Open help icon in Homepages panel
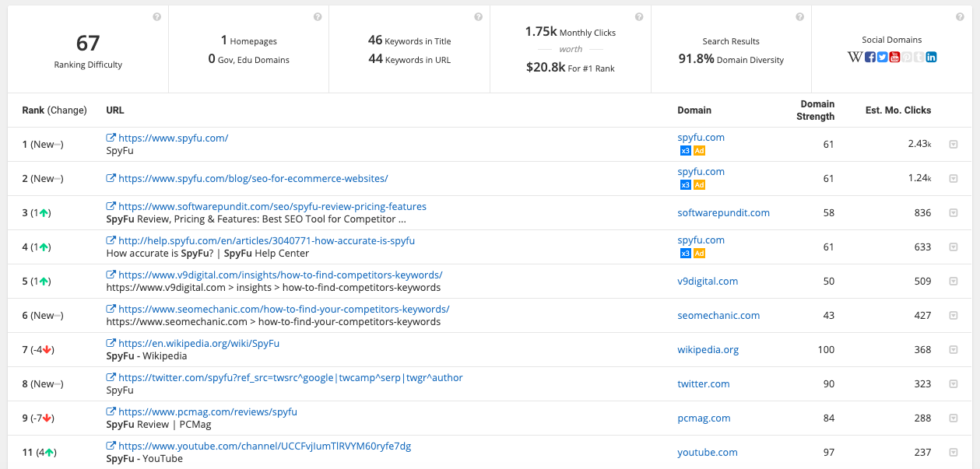The image size is (980, 469). [318, 17]
